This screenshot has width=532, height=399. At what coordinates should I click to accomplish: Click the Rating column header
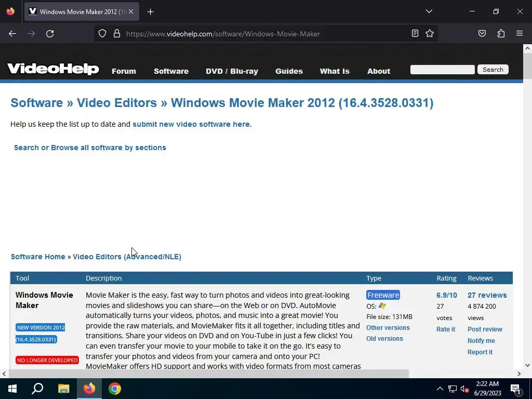(446, 278)
